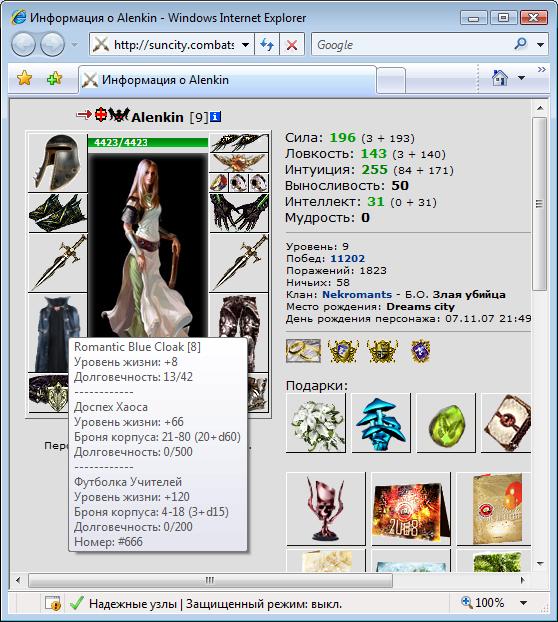Click the horizontal scrollbar right arrow

coord(523,580)
